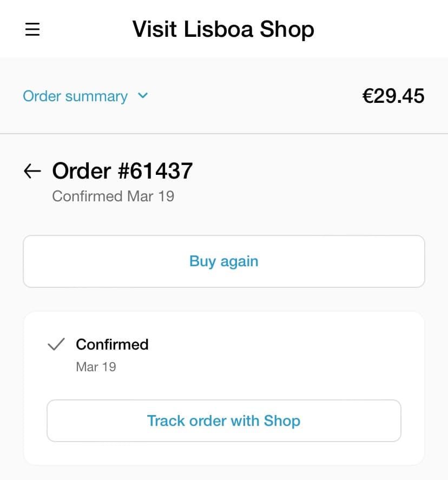Click the euro sign of the total
This screenshot has height=480, width=448.
[368, 96]
